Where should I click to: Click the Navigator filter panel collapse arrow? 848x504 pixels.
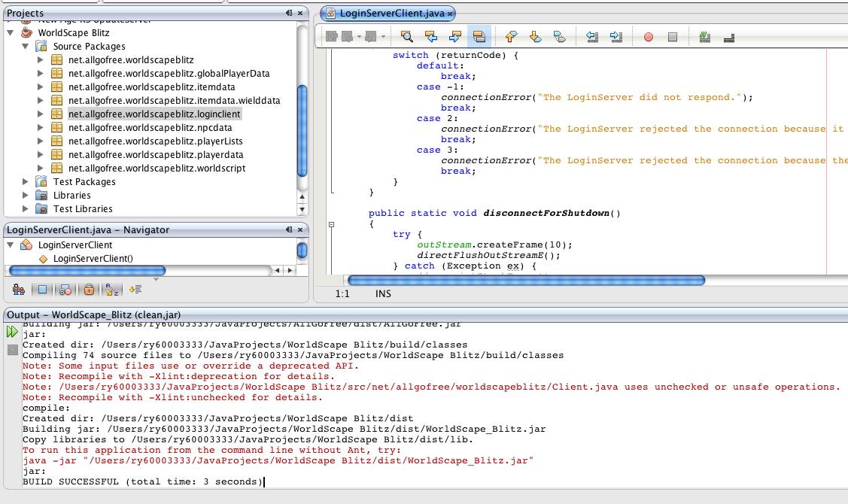coord(157,280)
